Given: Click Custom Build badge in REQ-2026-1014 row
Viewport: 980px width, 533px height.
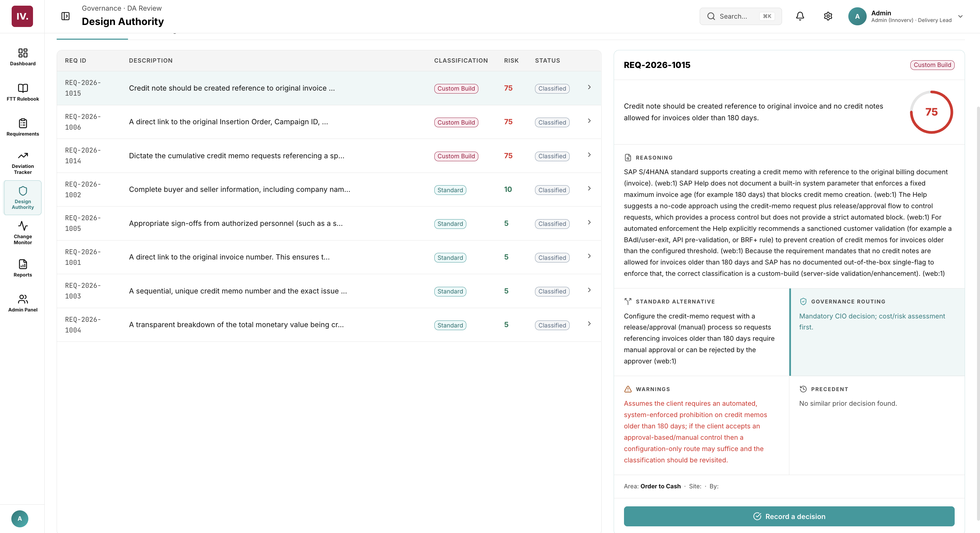Looking at the screenshot, I should 456,156.
